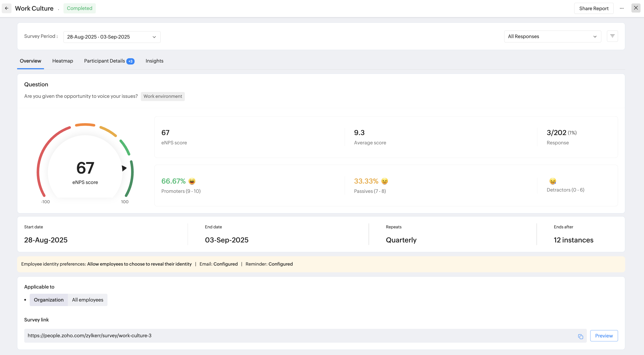This screenshot has width=644, height=355.
Task: Click the detractors sad face emoji
Action: point(553,181)
